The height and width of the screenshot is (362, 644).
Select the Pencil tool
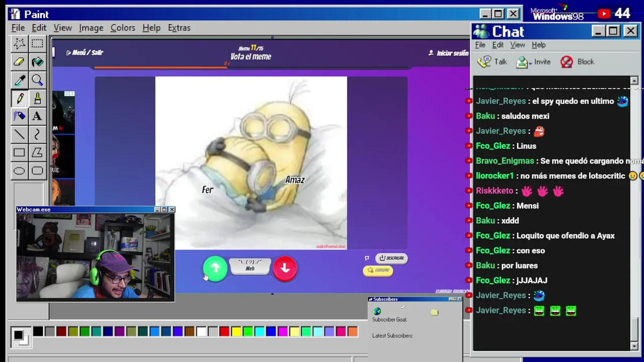pyautogui.click(x=19, y=98)
